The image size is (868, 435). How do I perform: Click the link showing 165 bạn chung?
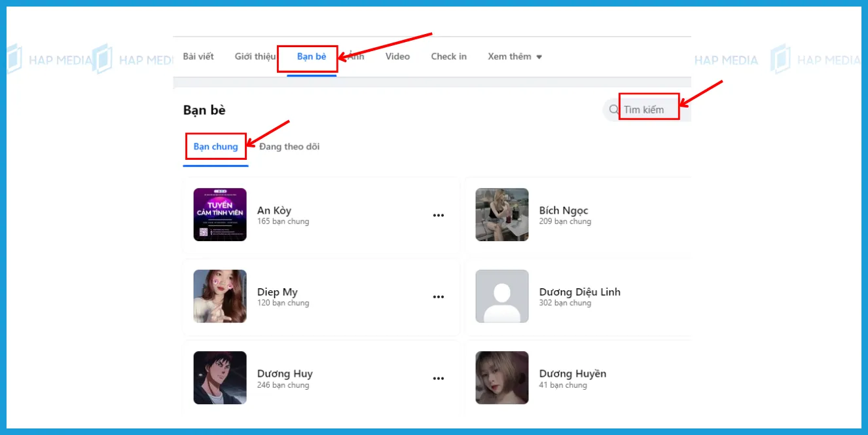(283, 221)
